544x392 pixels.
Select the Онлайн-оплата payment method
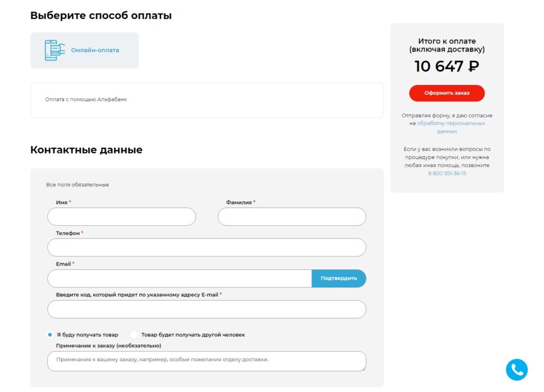(84, 50)
